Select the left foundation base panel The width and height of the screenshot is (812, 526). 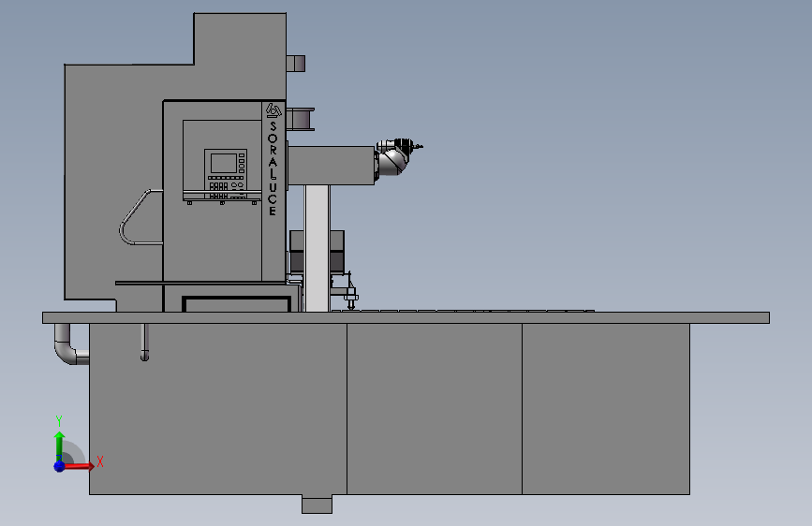point(218,409)
